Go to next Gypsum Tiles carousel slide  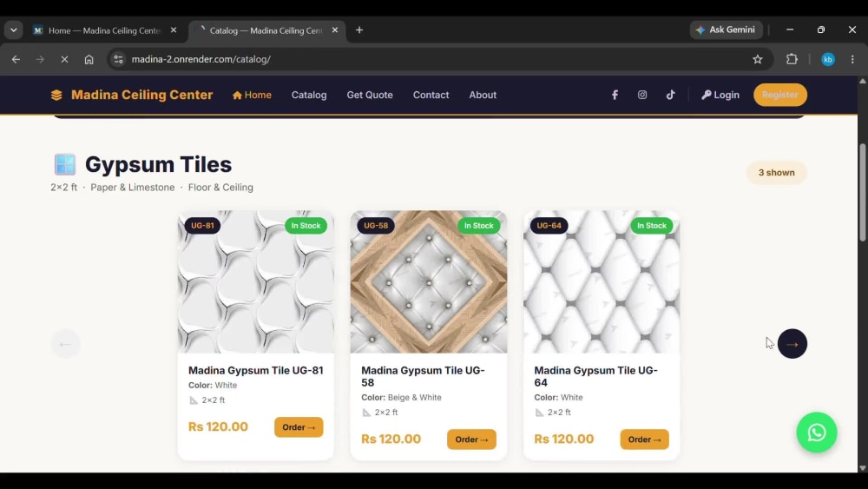(x=792, y=344)
